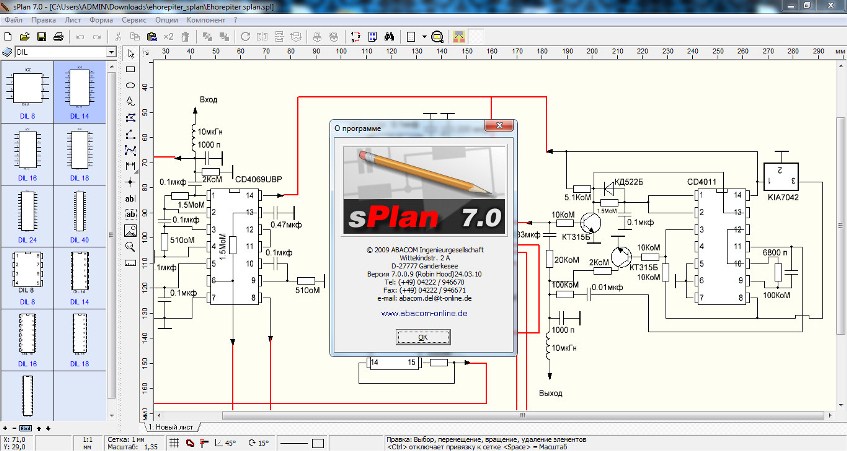The image size is (847, 451).
Task: Toggle the 15° rotation step option
Action: point(259,443)
